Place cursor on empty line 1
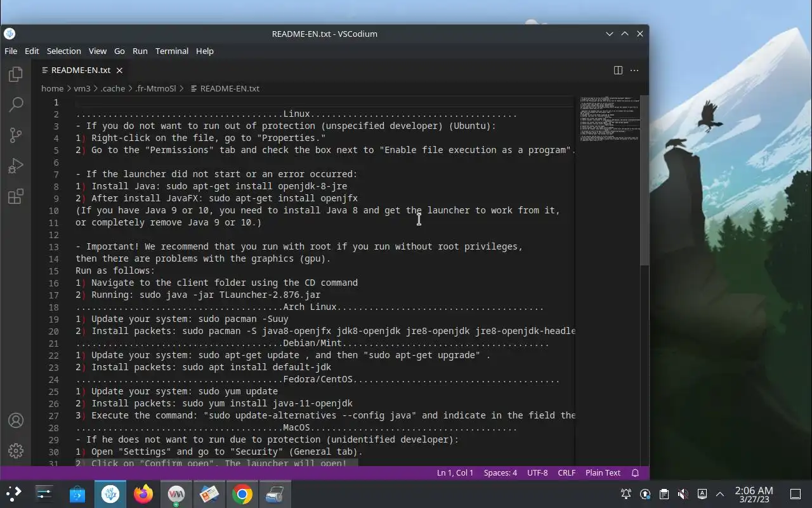The height and width of the screenshot is (508, 812). [x=324, y=102]
